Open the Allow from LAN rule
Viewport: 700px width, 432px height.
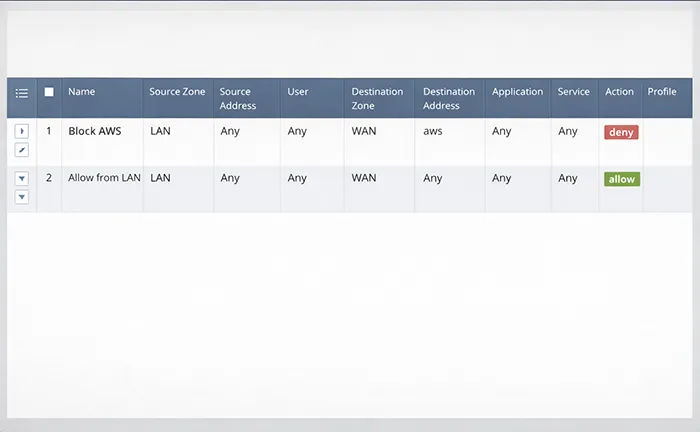point(104,179)
